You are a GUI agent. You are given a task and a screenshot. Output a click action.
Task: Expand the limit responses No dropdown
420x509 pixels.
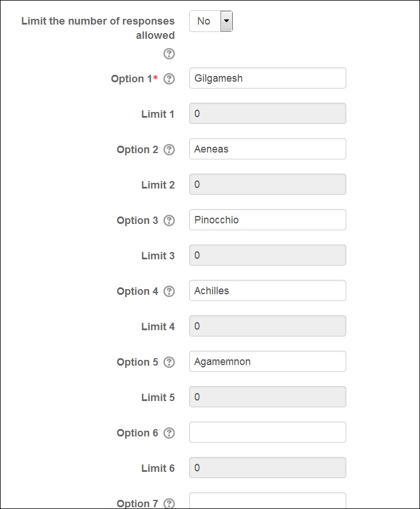[211, 21]
